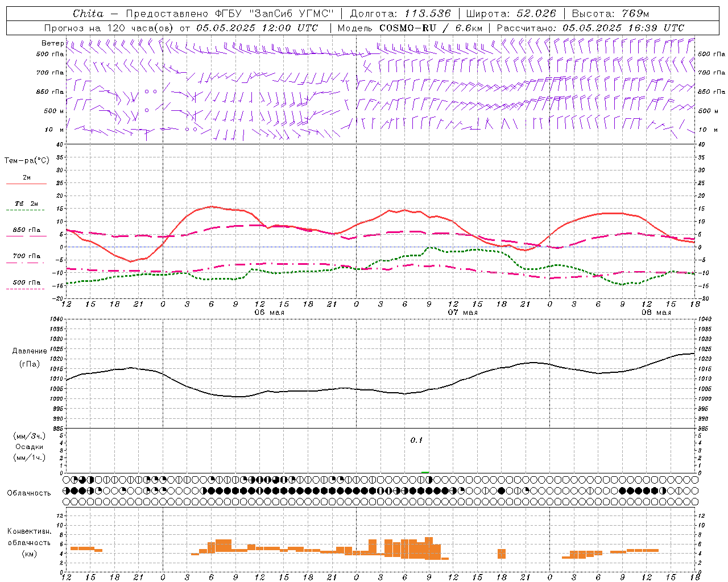Select the left 500 м wind level label

point(54,111)
